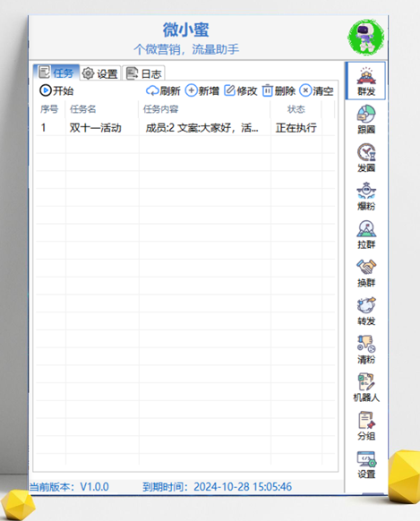
Task: Select the 爆粉 sidebar icon
Action: (366, 196)
